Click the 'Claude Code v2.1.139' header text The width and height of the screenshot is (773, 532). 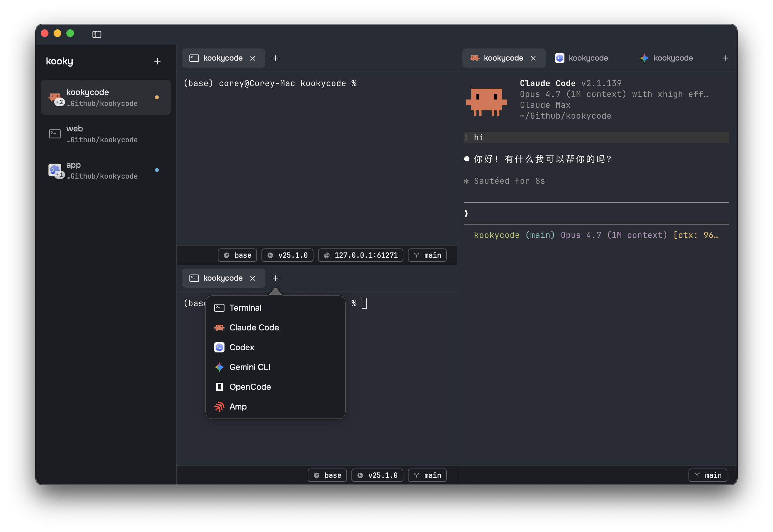571,83
